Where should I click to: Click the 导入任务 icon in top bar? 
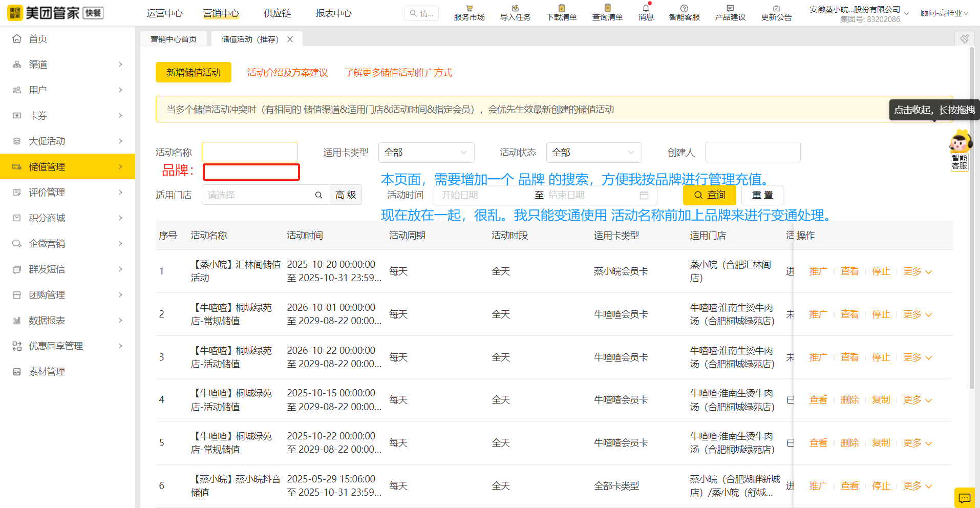(x=515, y=9)
